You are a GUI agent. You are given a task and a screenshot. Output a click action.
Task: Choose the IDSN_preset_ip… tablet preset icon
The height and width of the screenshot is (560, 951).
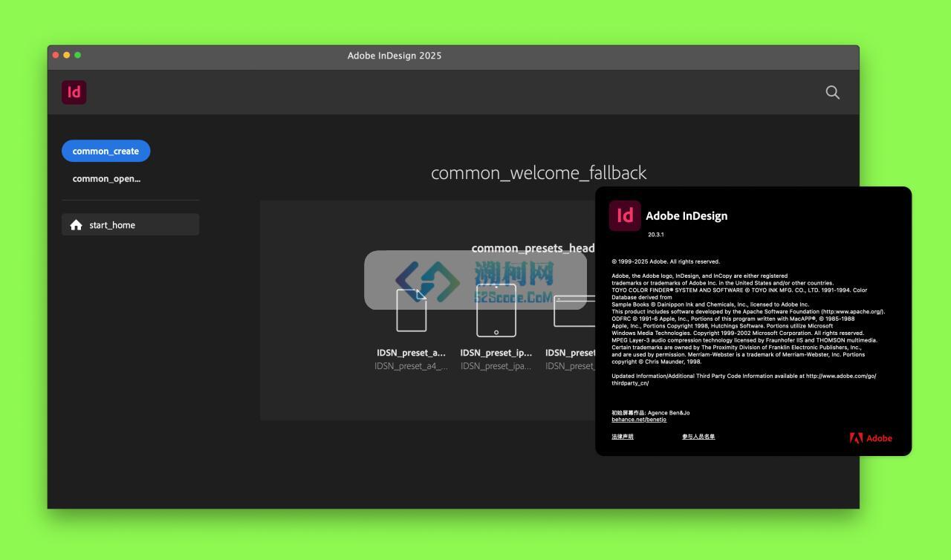click(496, 310)
